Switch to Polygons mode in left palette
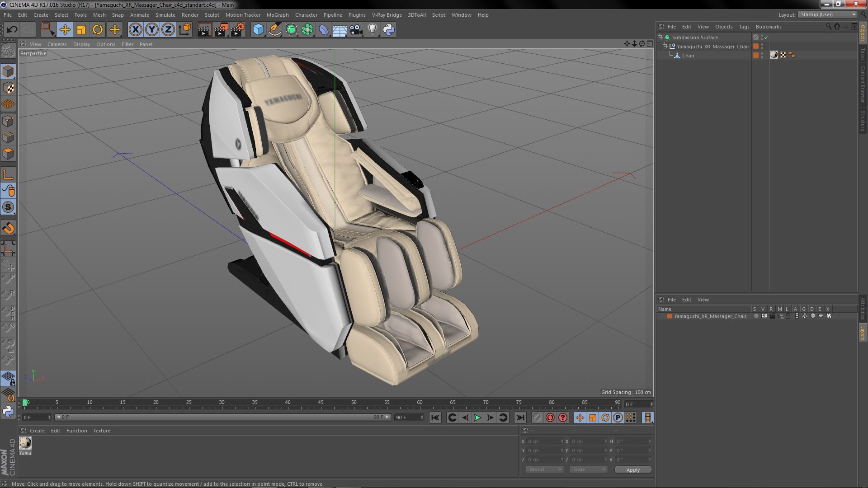The width and height of the screenshot is (868, 488). 8,154
